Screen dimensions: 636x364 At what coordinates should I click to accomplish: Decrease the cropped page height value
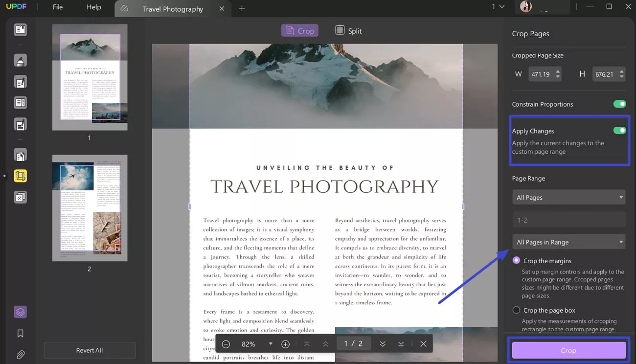(621, 77)
